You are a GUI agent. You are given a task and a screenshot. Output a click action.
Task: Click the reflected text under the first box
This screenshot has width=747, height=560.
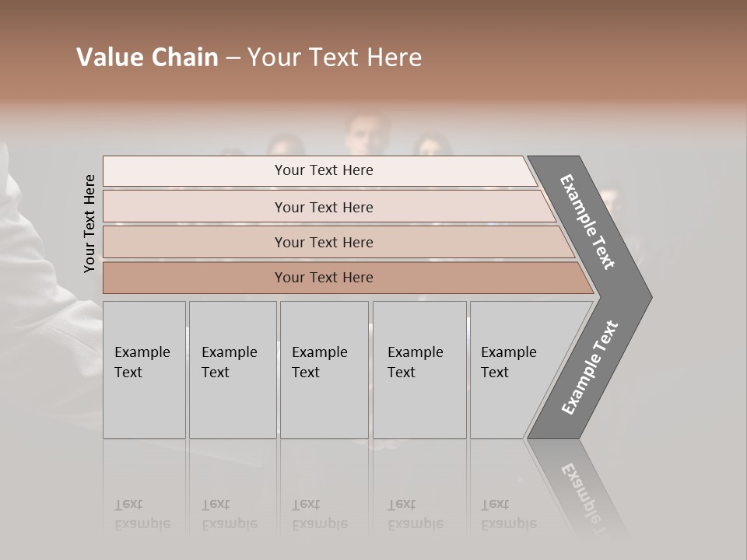click(142, 515)
